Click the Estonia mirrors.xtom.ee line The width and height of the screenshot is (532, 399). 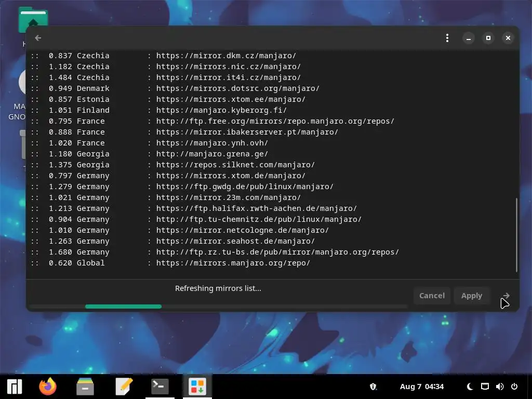pyautogui.click(x=168, y=99)
